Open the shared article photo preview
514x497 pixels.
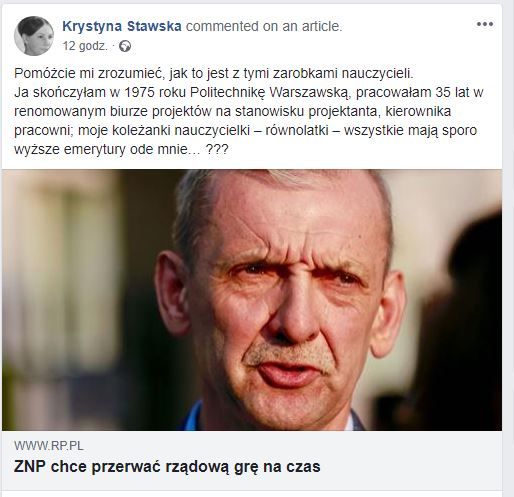click(x=252, y=300)
